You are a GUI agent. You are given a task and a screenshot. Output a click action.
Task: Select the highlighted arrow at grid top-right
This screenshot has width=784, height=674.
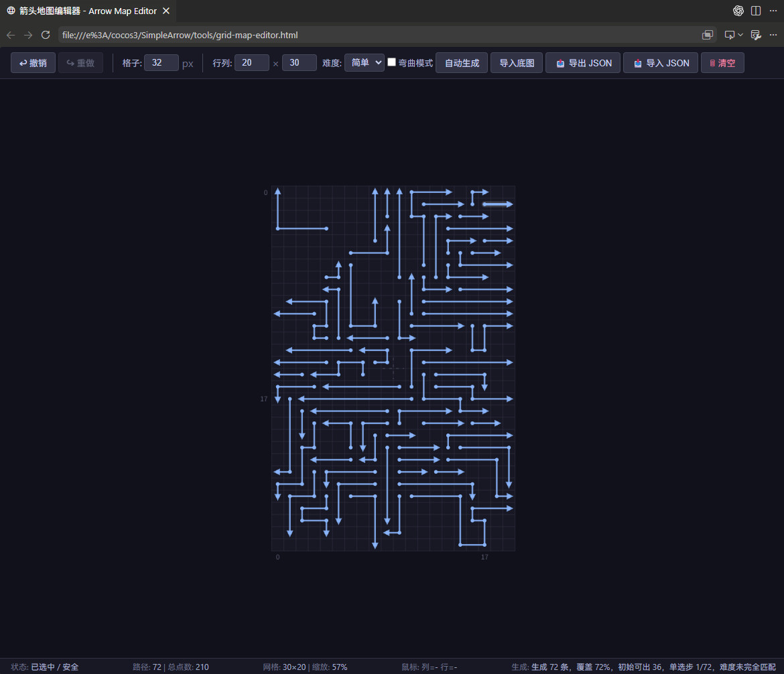click(x=498, y=204)
